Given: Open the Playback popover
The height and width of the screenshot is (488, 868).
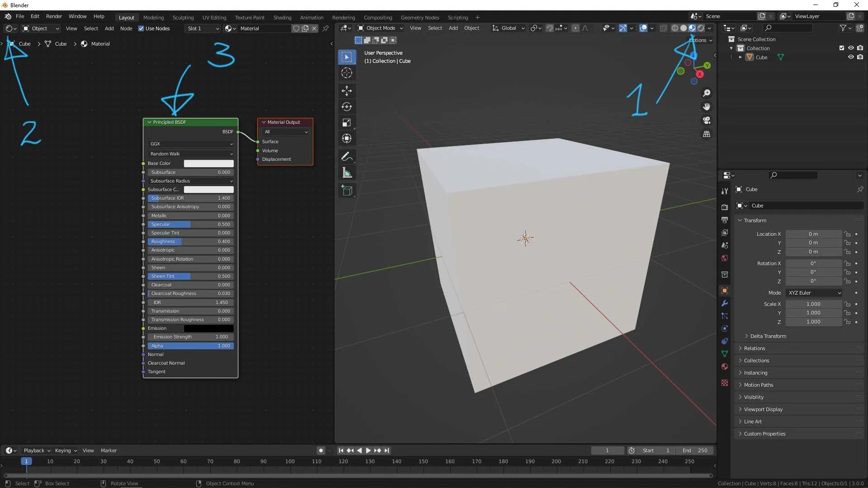Looking at the screenshot, I should pyautogui.click(x=37, y=450).
